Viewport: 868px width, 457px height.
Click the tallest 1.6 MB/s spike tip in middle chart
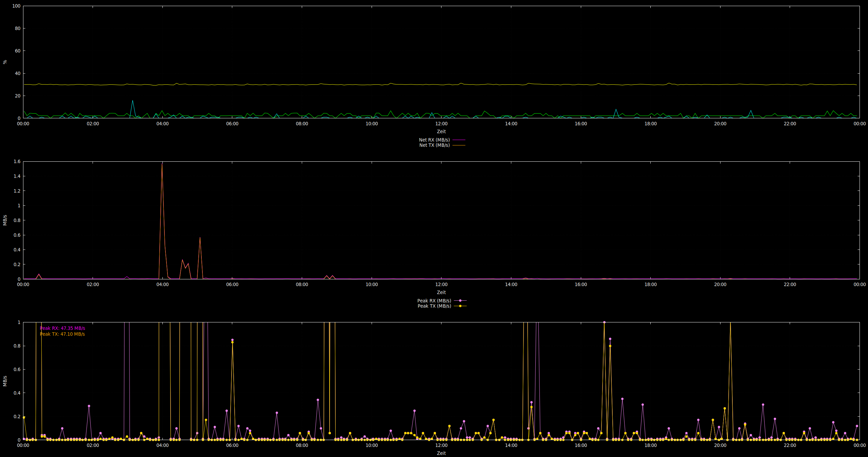click(162, 164)
